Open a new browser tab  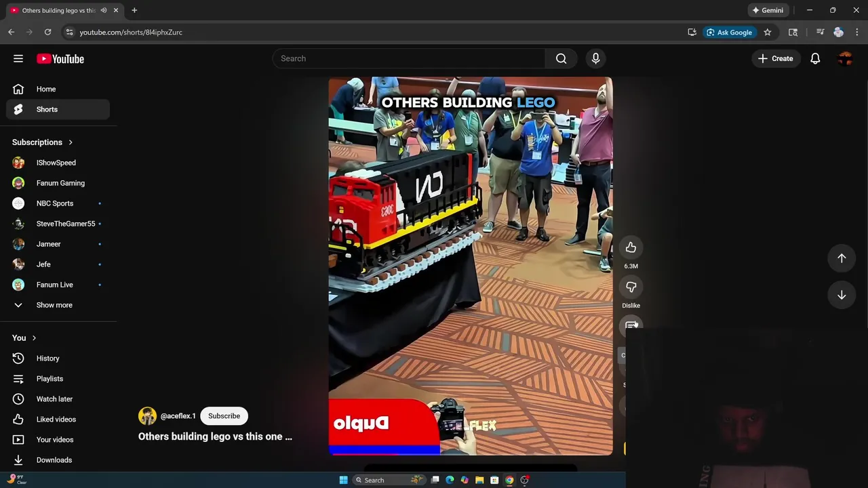[134, 10]
